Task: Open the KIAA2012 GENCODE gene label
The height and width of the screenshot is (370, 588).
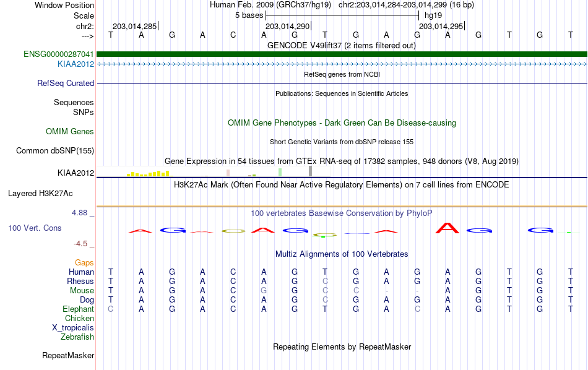Action: (76, 64)
